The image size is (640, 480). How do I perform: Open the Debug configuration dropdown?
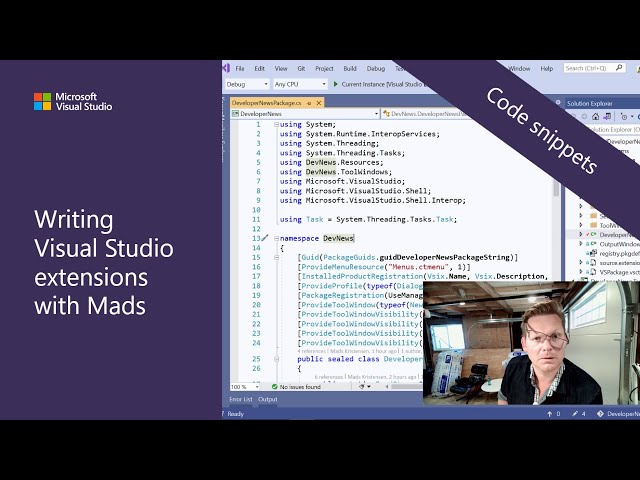[x=247, y=84]
